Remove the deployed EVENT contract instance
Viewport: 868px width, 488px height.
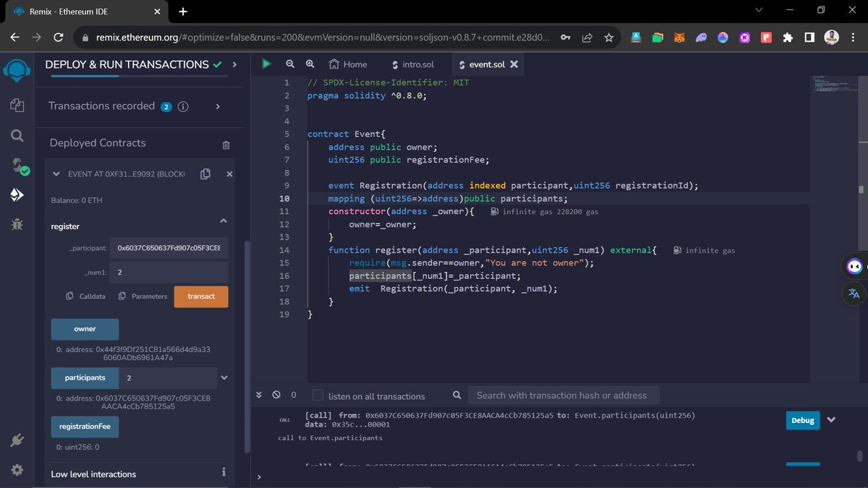(x=229, y=174)
